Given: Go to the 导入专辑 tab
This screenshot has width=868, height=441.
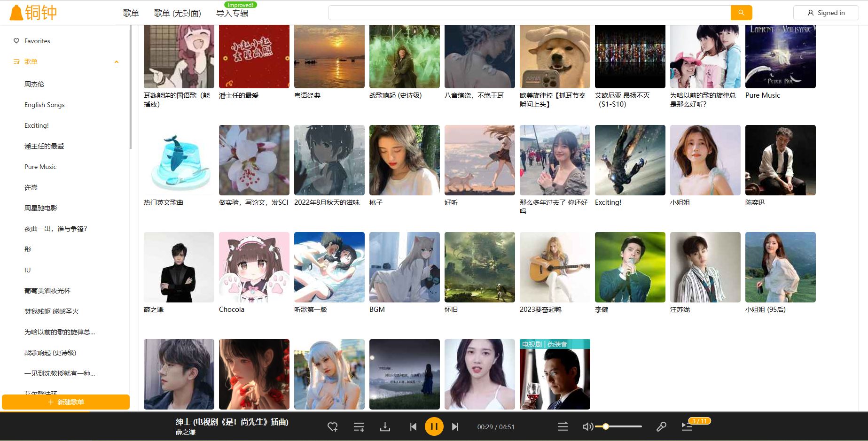Looking at the screenshot, I should coord(232,13).
